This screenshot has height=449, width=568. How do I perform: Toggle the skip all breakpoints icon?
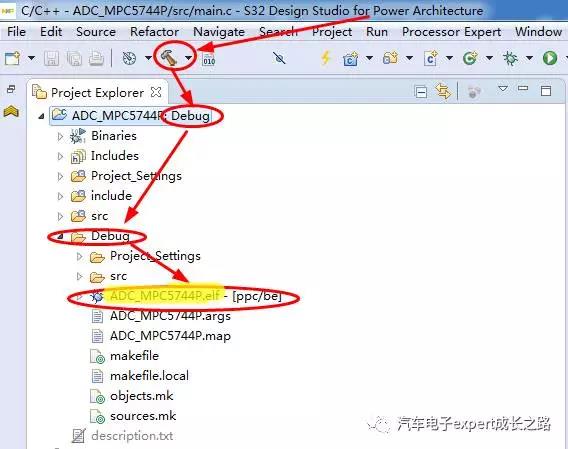click(x=279, y=58)
